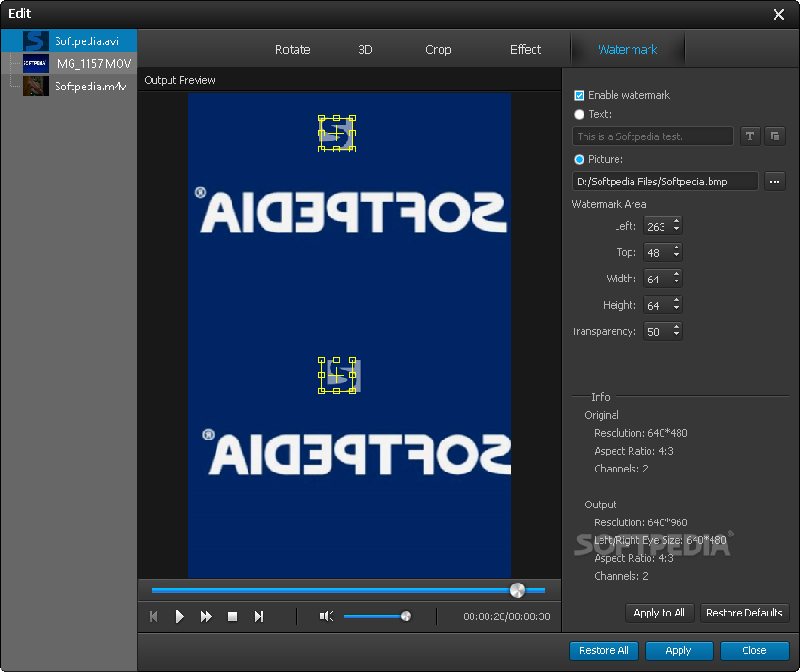Switch to the Rotate tab

click(293, 50)
